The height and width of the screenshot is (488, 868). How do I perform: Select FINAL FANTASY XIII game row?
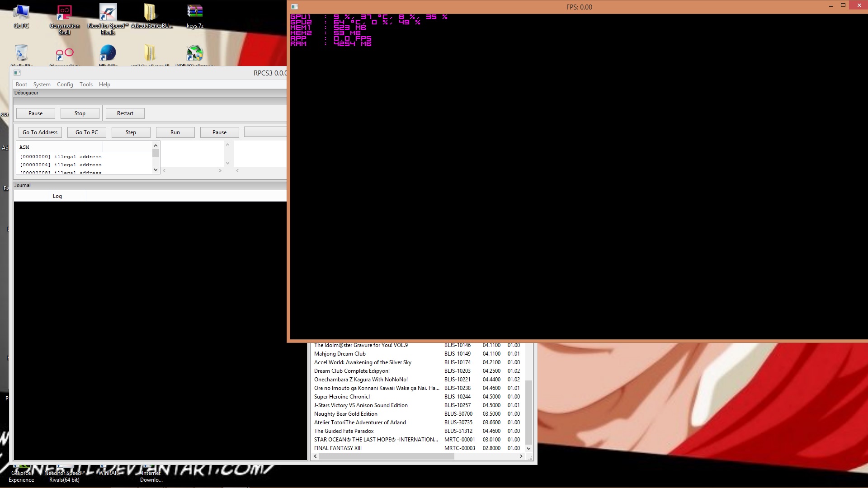(x=417, y=448)
